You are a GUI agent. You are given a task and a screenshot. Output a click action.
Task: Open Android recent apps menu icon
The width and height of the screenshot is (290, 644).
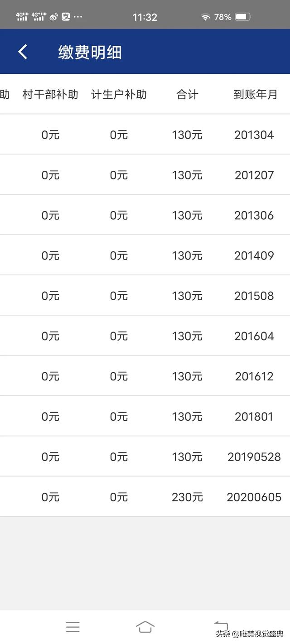(72, 627)
